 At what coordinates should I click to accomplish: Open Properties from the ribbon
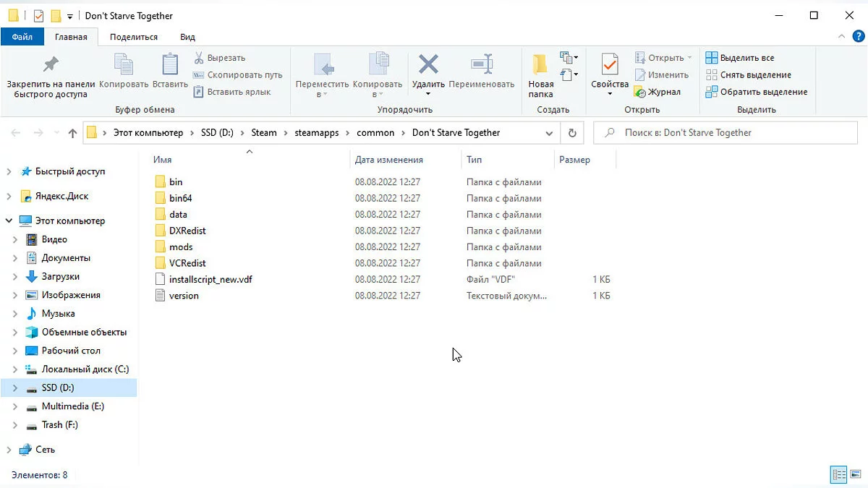click(x=610, y=65)
